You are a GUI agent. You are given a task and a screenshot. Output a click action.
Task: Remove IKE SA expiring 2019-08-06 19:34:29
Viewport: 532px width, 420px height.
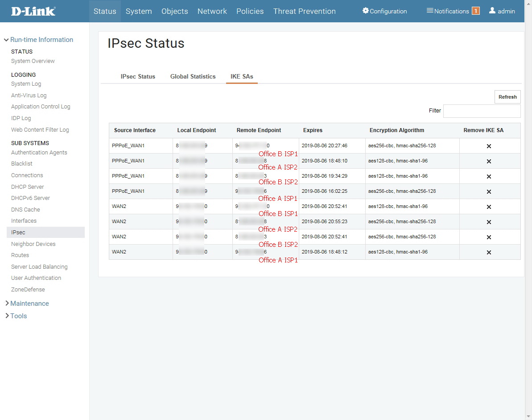(489, 176)
